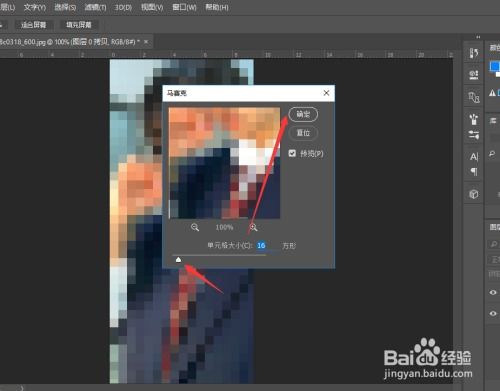Open the 滤镜(T) filter menu

coord(95,7)
